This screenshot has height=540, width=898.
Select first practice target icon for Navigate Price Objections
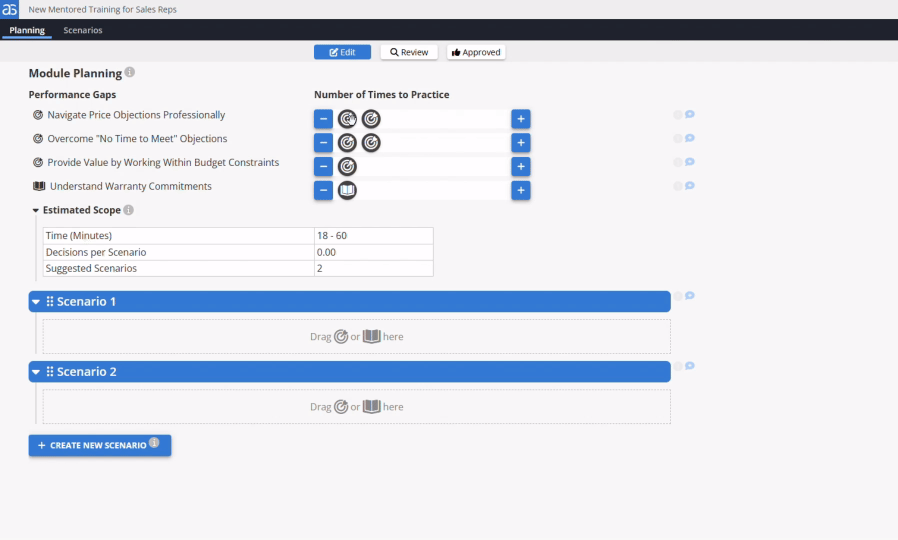click(347, 119)
